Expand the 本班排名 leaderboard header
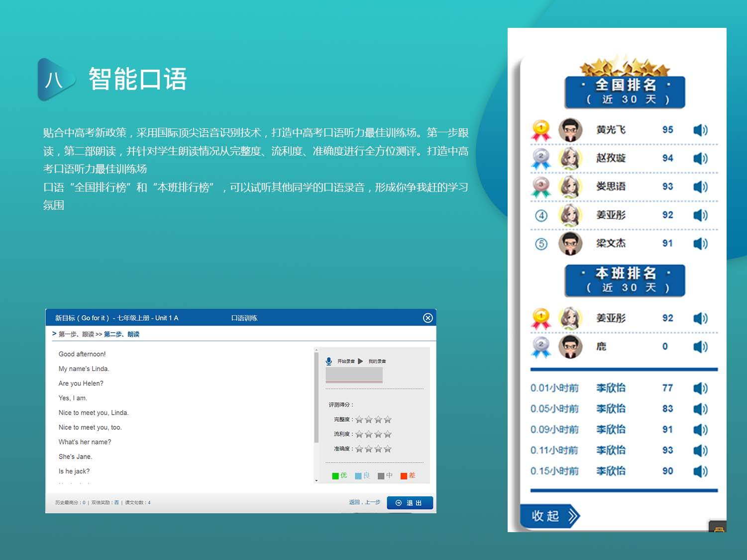 (625, 280)
